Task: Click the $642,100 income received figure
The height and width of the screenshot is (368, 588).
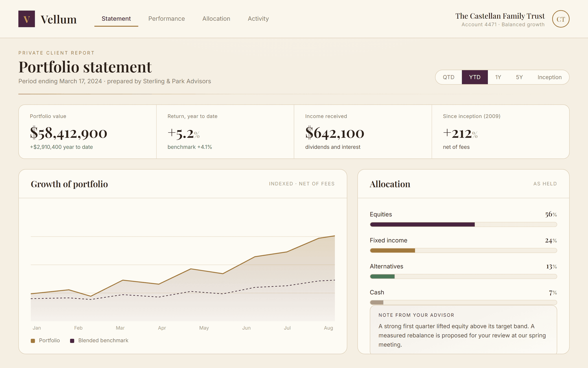Action: click(335, 133)
